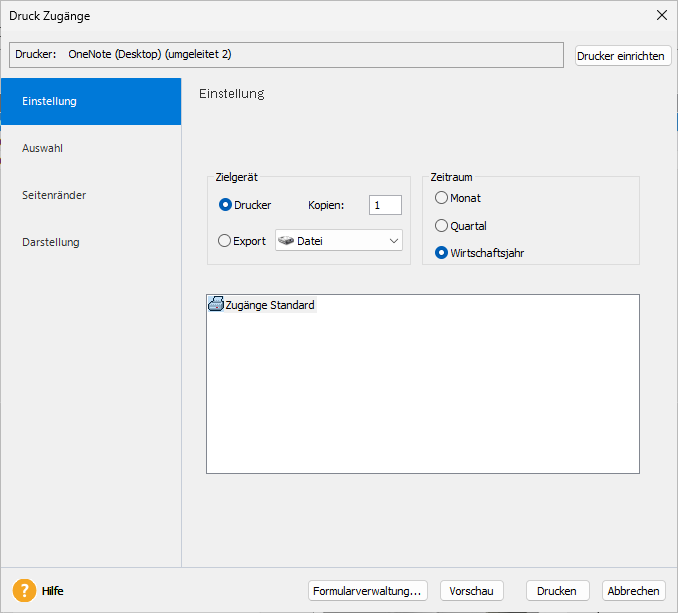Click the orange Hilfe question mark icon
The height and width of the screenshot is (613, 678).
click(24, 591)
